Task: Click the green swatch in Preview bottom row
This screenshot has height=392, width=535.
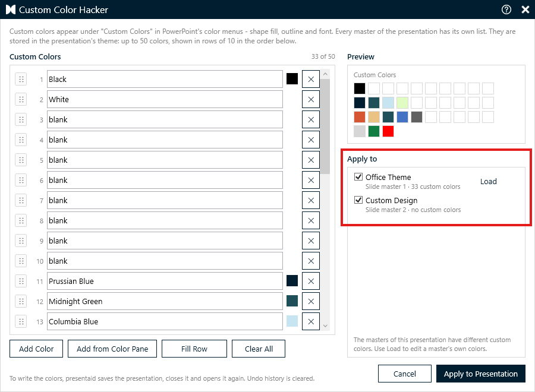Action: [x=374, y=131]
